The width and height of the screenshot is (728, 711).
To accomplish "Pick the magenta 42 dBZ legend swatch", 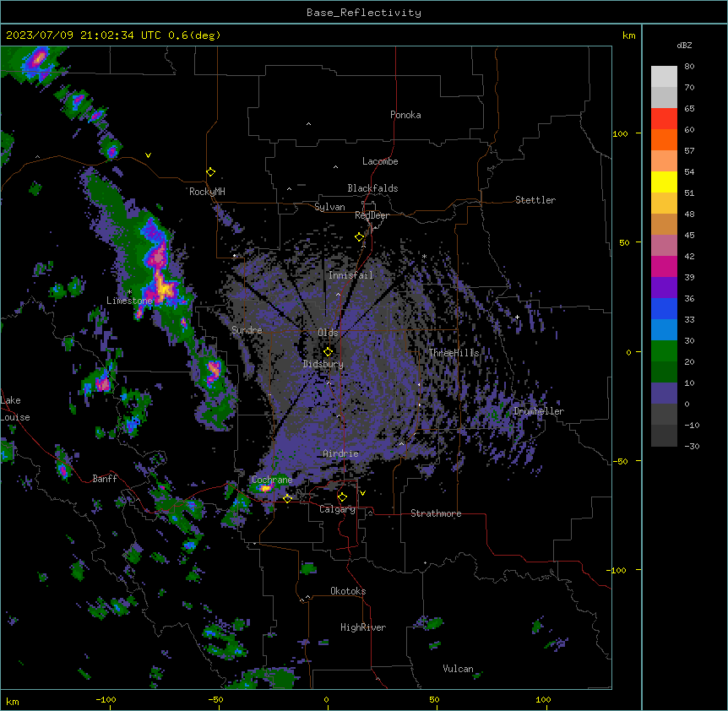I will tap(664, 266).
